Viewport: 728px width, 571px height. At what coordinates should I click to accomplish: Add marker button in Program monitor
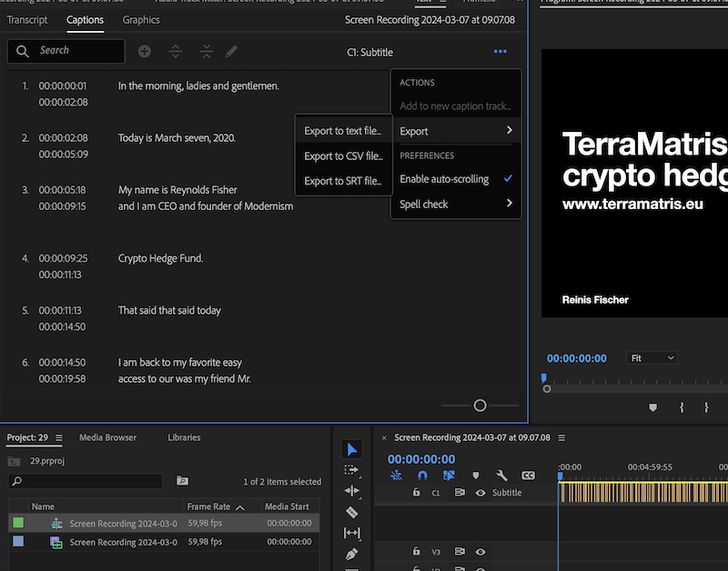click(x=652, y=407)
